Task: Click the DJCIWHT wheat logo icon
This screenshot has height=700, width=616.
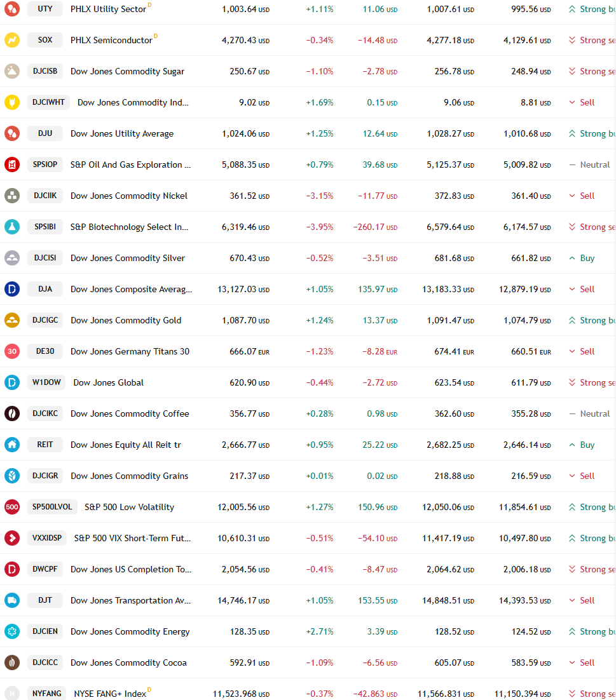Action: (12, 102)
